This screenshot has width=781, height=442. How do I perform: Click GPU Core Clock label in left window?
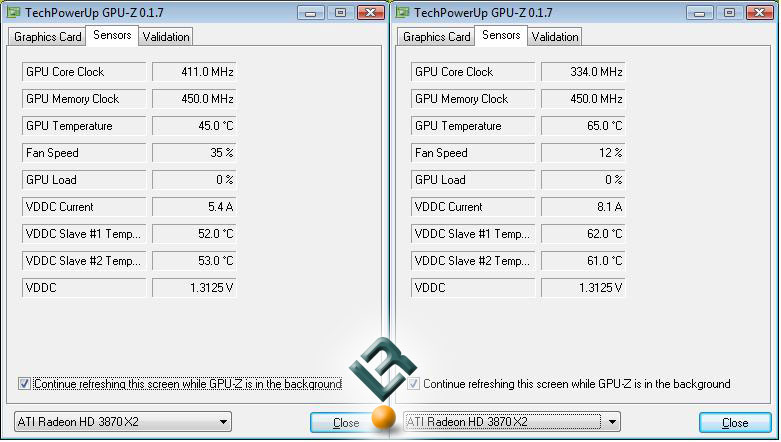point(84,72)
